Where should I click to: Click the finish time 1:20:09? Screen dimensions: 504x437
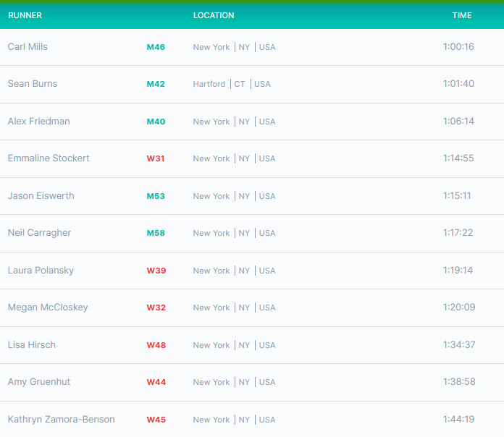coord(459,307)
